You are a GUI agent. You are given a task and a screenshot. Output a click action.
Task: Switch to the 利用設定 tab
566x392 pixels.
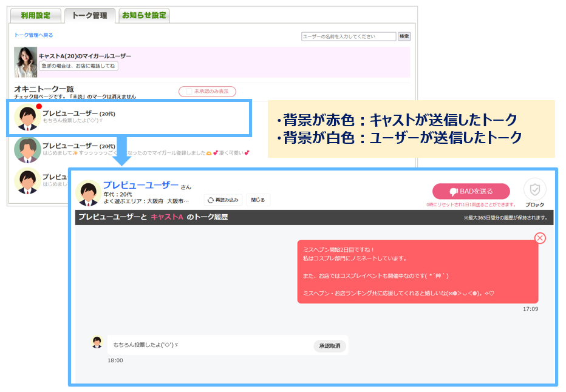tap(35, 16)
